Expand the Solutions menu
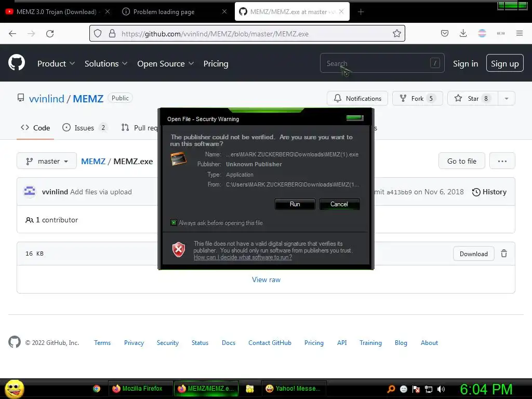 pyautogui.click(x=106, y=63)
